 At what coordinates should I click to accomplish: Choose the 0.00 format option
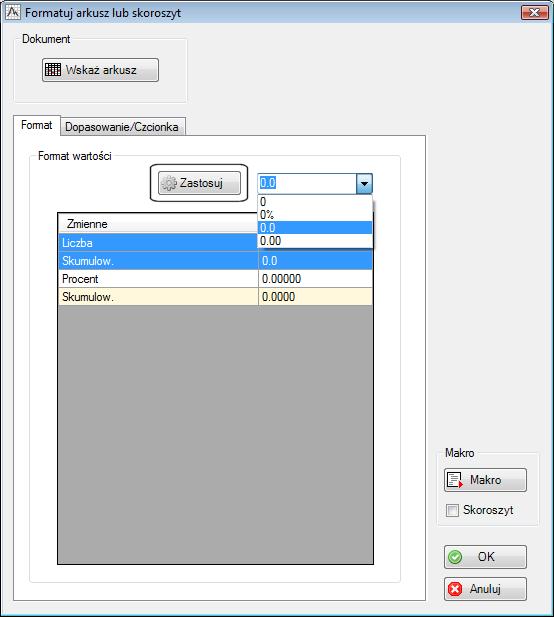(x=315, y=240)
